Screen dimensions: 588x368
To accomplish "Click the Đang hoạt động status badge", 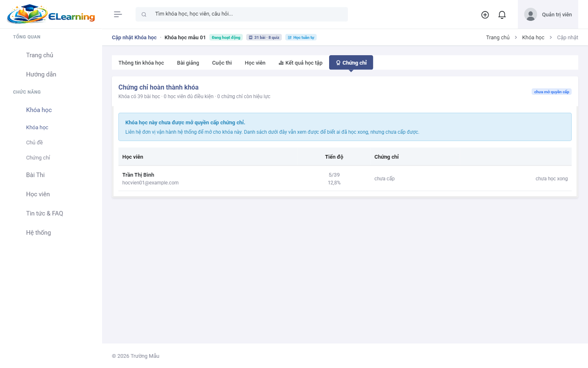I will (x=226, y=38).
